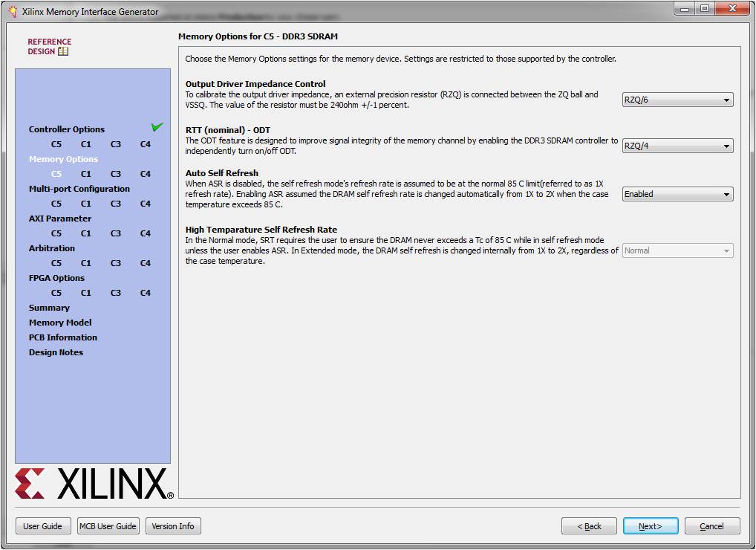Go to the previous page with Back
Image resolution: width=756 pixels, height=550 pixels.
589,526
